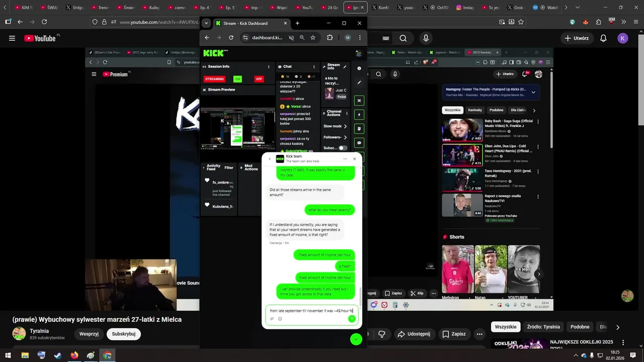Send the support chat message
This screenshot has height=362, width=644.
click(x=352, y=319)
